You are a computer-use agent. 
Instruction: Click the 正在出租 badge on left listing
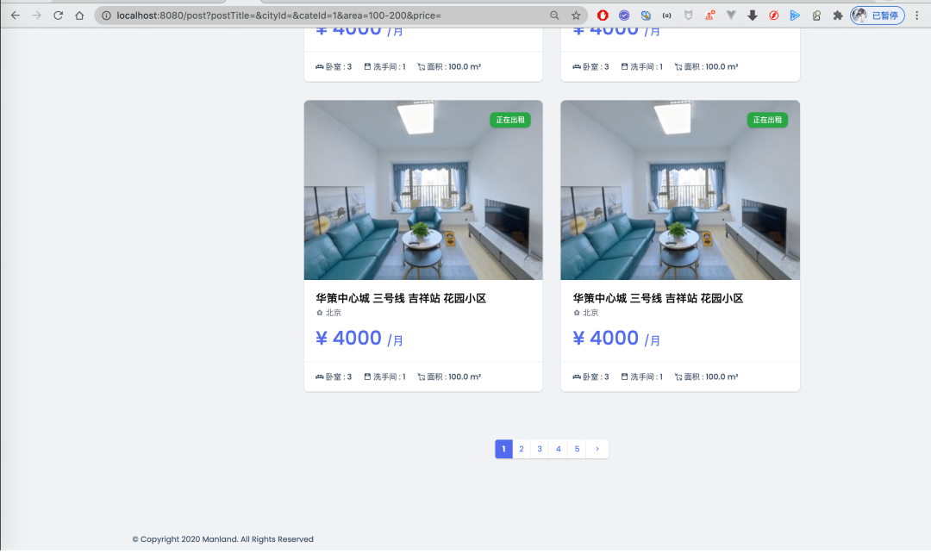coord(510,120)
